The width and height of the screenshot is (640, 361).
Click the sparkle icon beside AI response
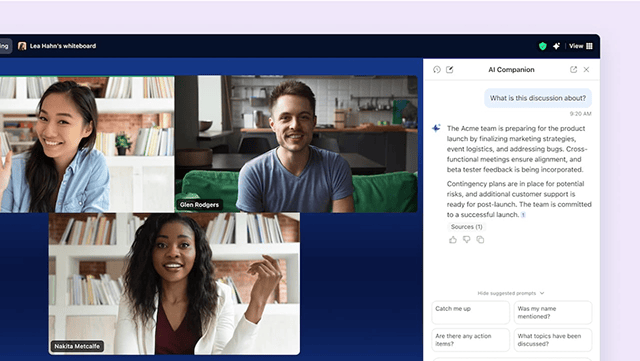(x=436, y=128)
